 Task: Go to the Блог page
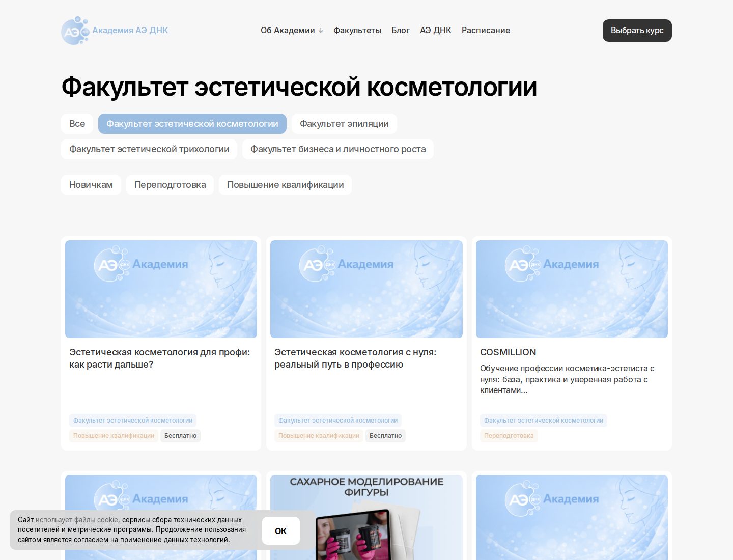coord(401,30)
